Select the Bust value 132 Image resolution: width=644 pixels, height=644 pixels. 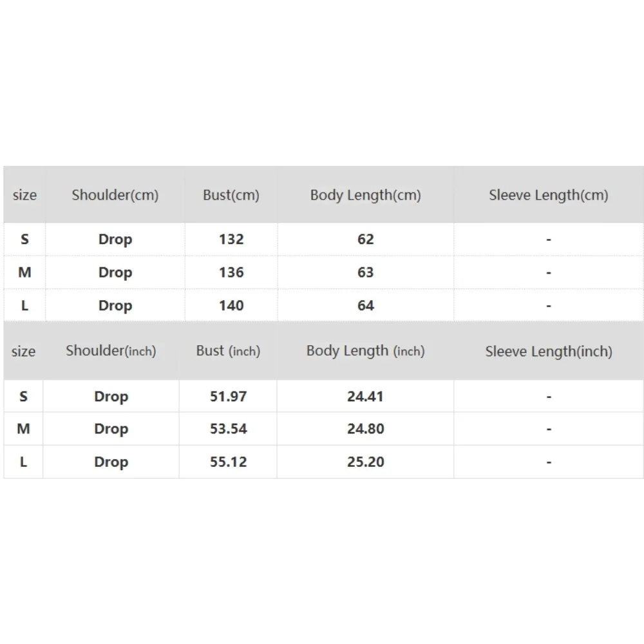pyautogui.click(x=231, y=240)
